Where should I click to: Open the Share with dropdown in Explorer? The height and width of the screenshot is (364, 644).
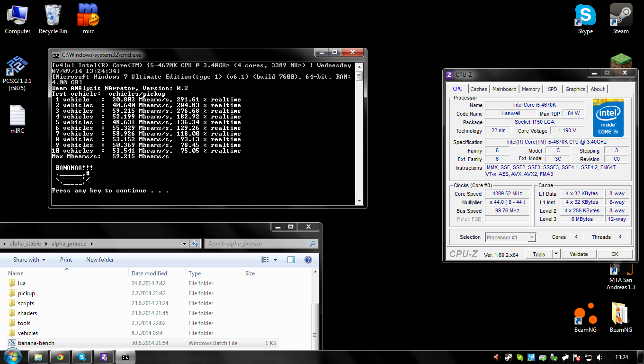(x=29, y=260)
